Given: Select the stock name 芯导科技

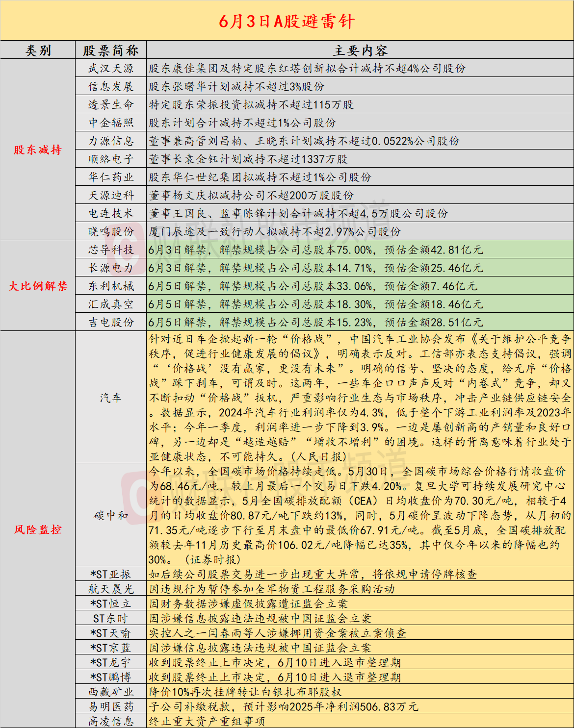Looking at the screenshot, I should pos(111,250).
